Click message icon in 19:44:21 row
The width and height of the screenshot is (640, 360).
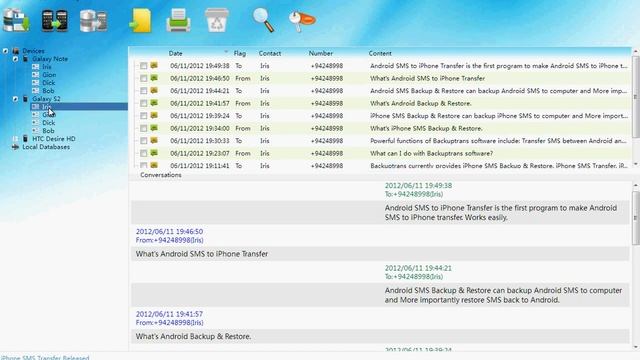154,90
